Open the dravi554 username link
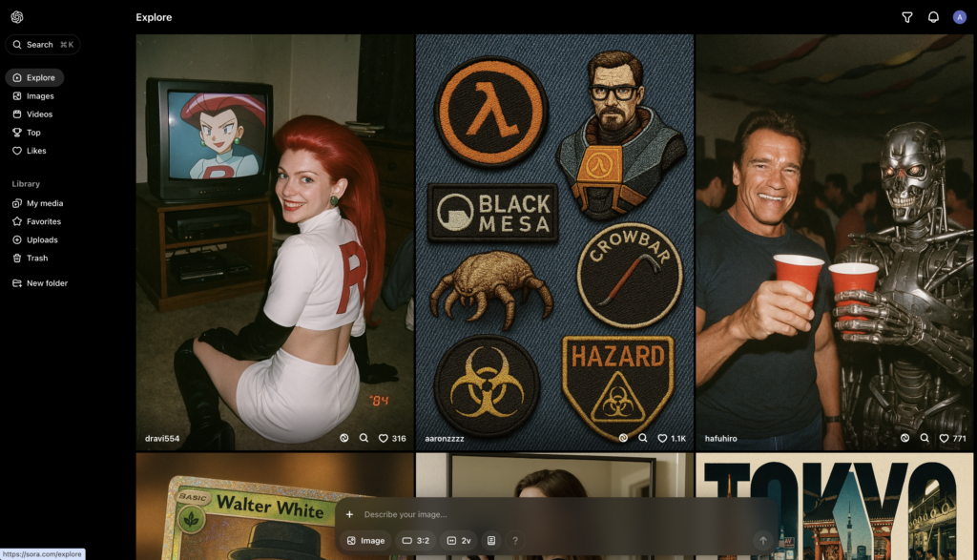The width and height of the screenshot is (977, 560). click(161, 439)
